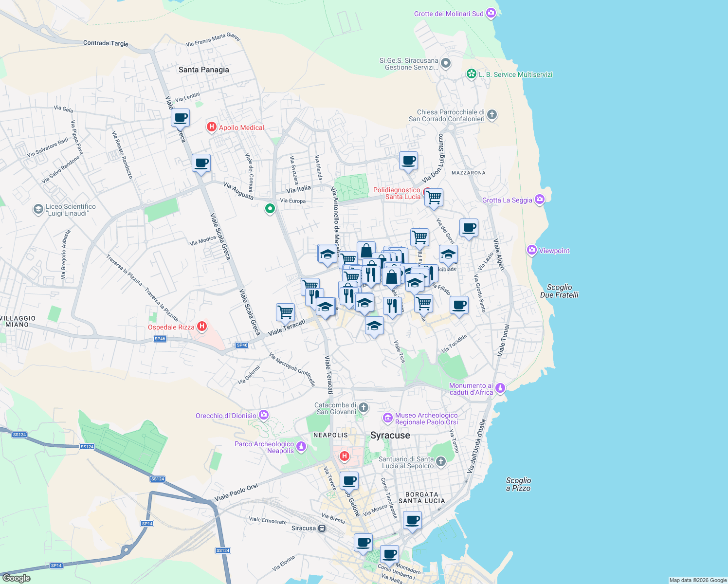Image resolution: width=728 pixels, height=584 pixels.
Task: Open the Viewpoint marker on the coast
Action: click(532, 250)
